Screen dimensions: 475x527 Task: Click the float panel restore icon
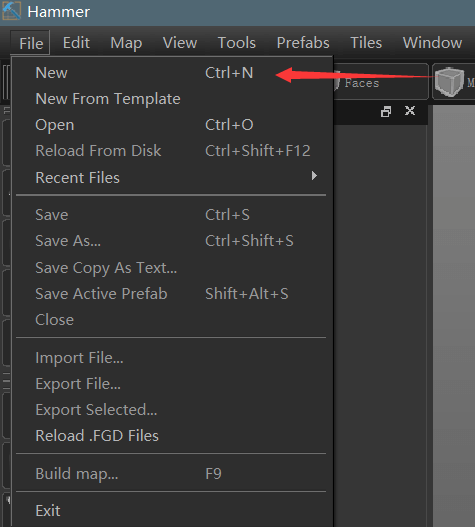[x=386, y=111]
